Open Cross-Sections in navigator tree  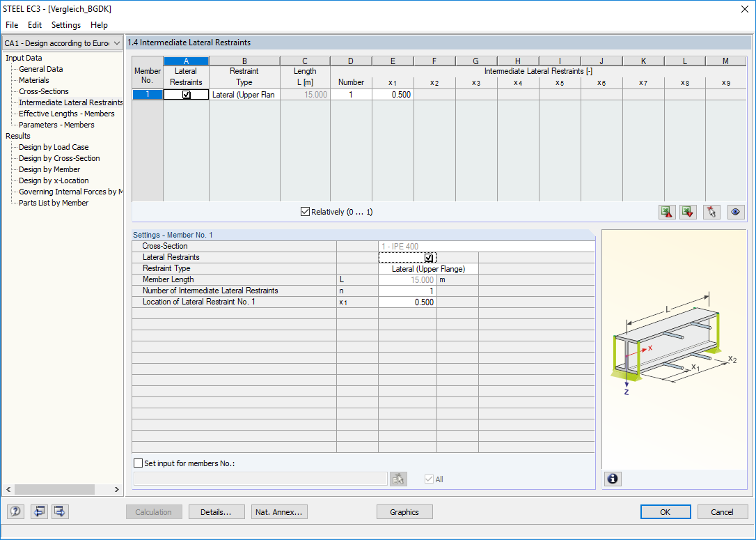[44, 91]
